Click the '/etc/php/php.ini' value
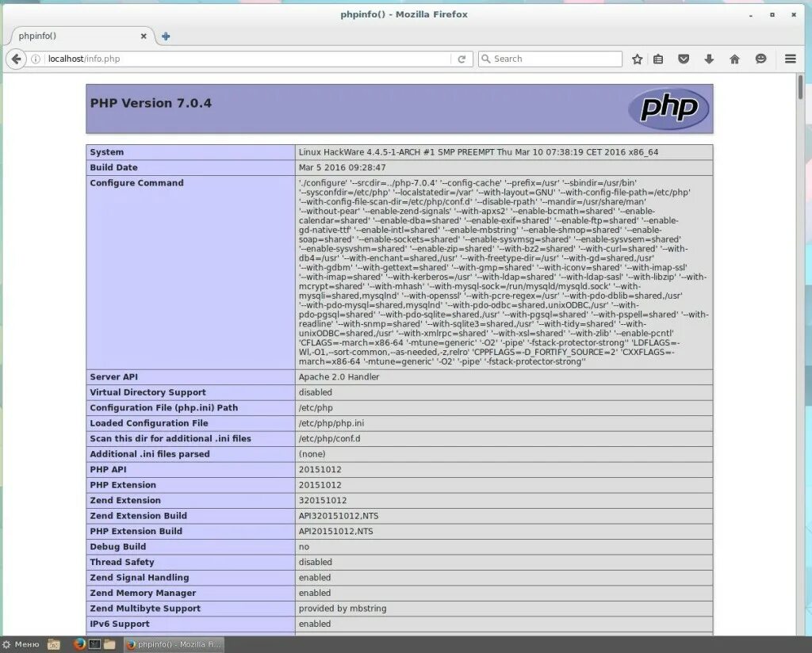This screenshot has width=812, height=653. click(331, 423)
